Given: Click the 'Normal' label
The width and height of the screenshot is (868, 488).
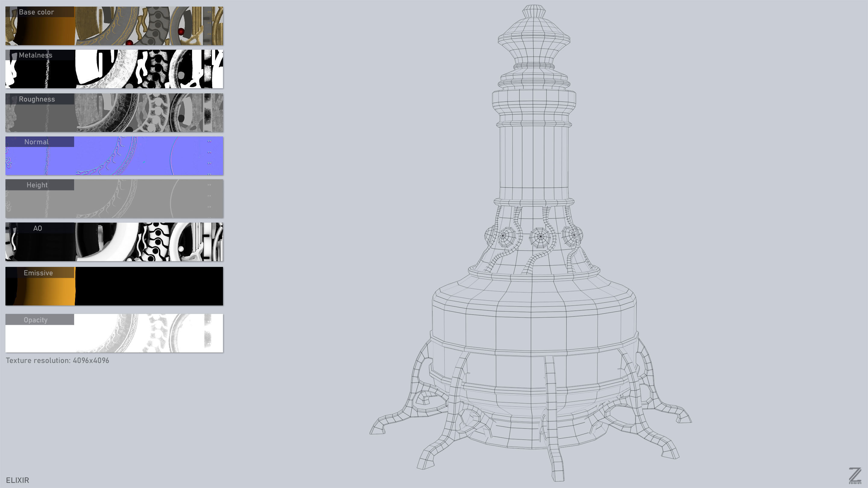Looking at the screenshot, I should (x=36, y=142).
